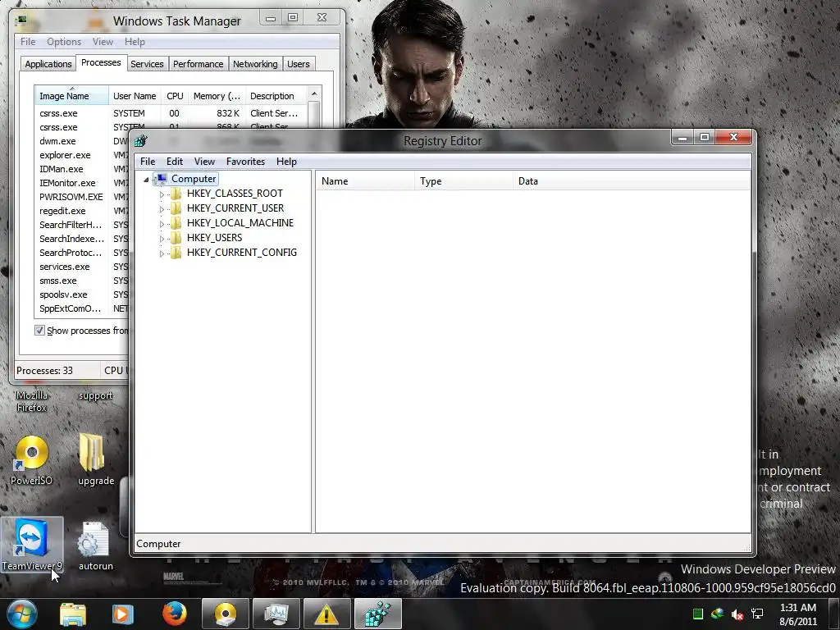Image resolution: width=840 pixels, height=630 pixels.
Task: Click the muted volume tray icon
Action: pyautogui.click(x=737, y=614)
